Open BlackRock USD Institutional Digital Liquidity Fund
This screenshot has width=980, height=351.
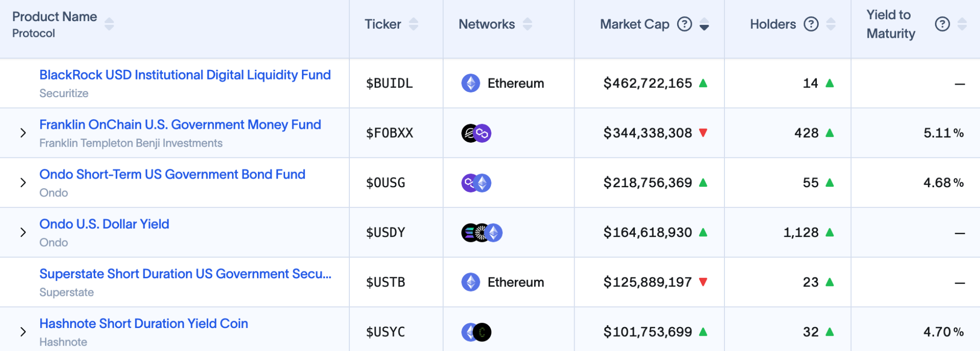185,75
